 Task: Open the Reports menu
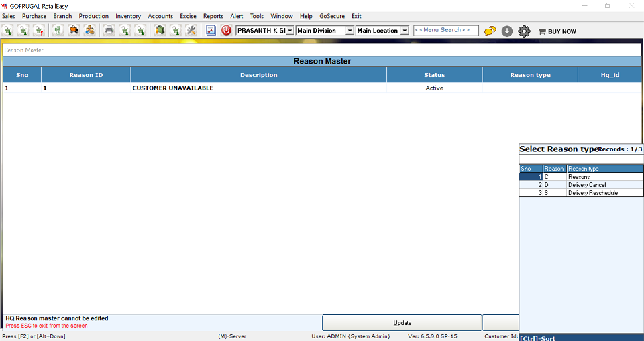[x=213, y=16]
